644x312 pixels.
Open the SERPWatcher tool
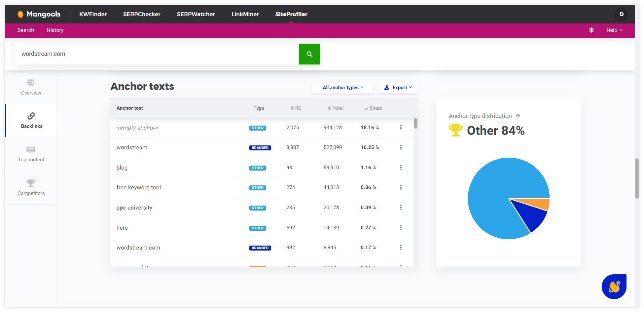point(196,14)
